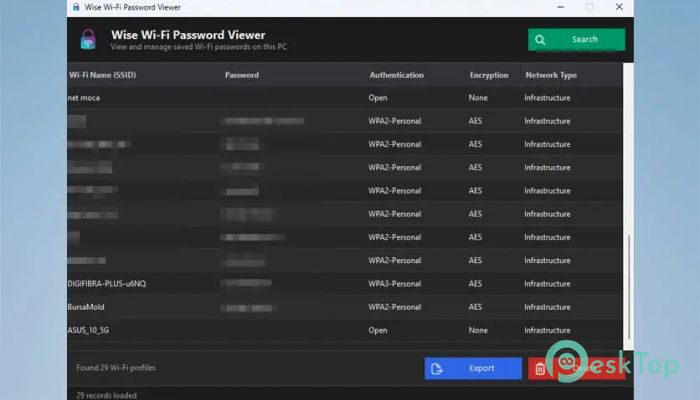Click the 29 records loaded status text
This screenshot has width=700, height=400.
[106, 395]
